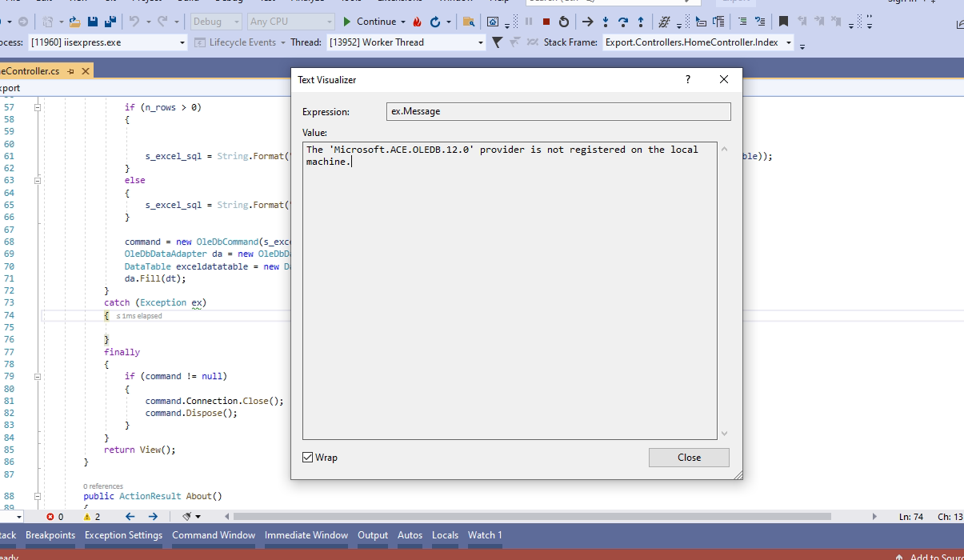Click the Save All toolbar icon
Image resolution: width=964 pixels, height=560 pixels.
(x=110, y=22)
